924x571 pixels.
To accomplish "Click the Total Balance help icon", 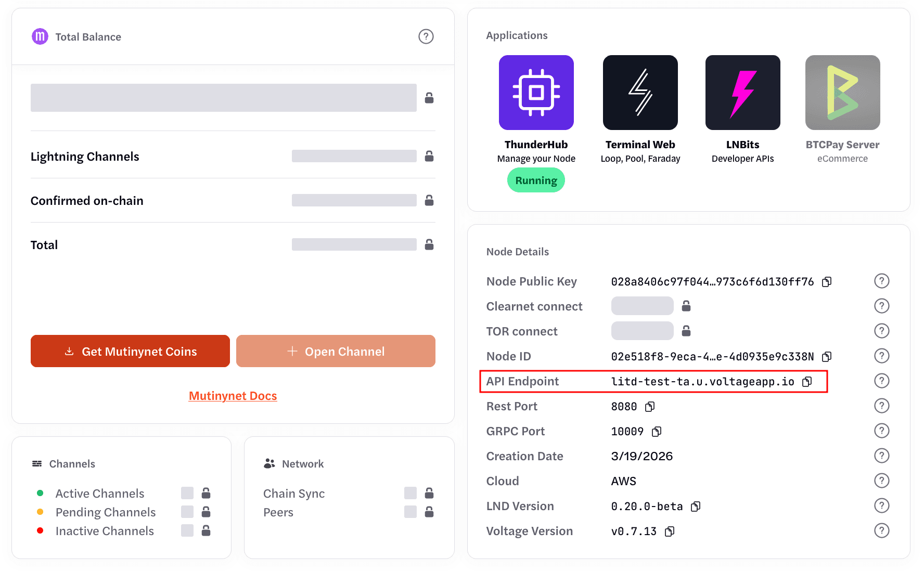I will pos(426,36).
